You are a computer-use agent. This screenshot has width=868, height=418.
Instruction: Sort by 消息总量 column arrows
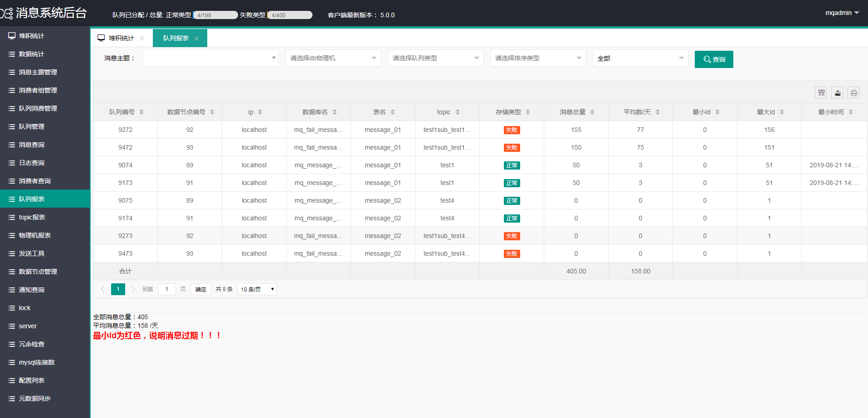point(592,112)
